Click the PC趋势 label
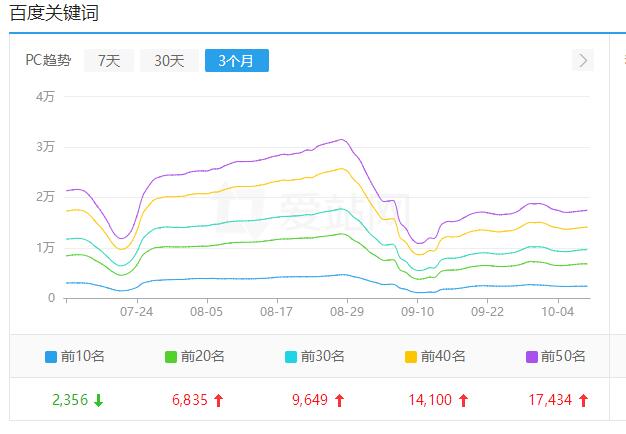626x434 pixels. [x=48, y=60]
